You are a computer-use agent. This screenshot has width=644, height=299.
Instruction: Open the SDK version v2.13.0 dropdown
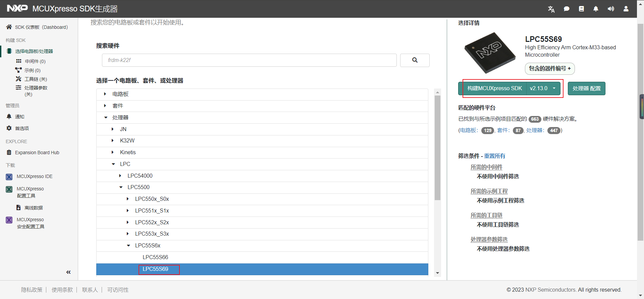pos(543,88)
